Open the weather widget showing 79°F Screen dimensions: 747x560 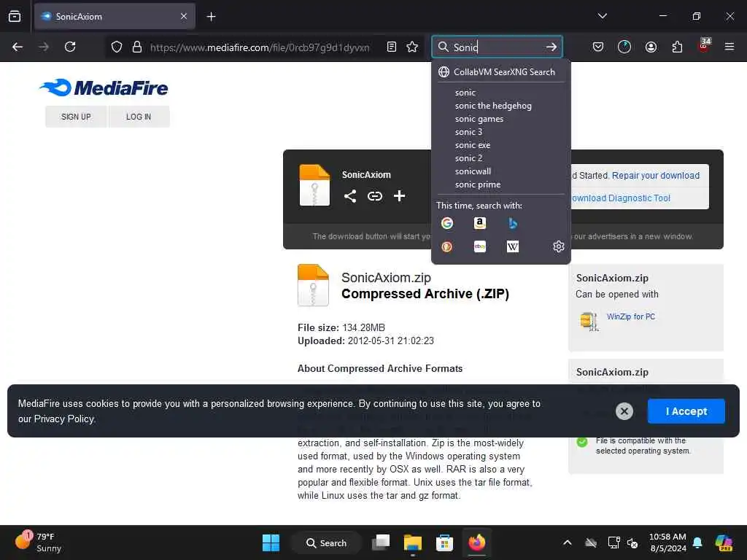(x=38, y=542)
